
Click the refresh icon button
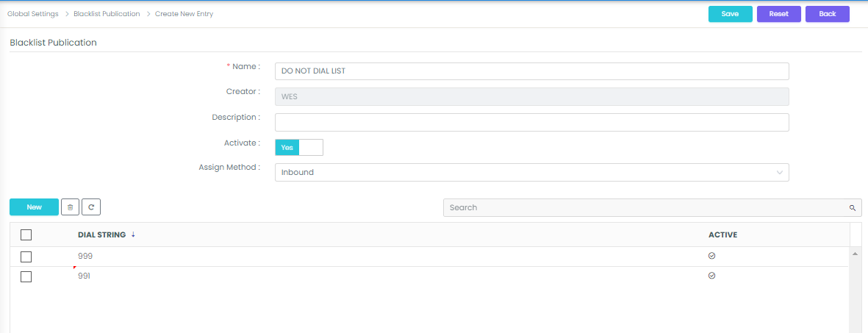click(91, 207)
